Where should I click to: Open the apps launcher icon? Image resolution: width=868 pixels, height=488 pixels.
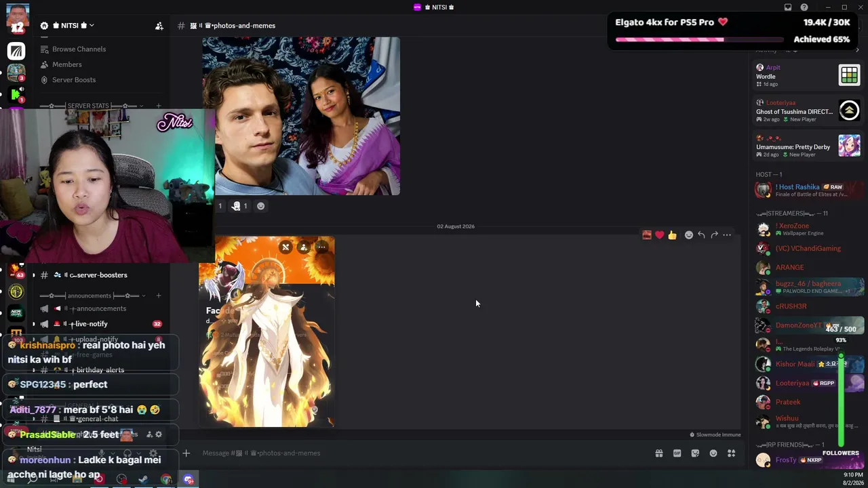click(x=732, y=453)
